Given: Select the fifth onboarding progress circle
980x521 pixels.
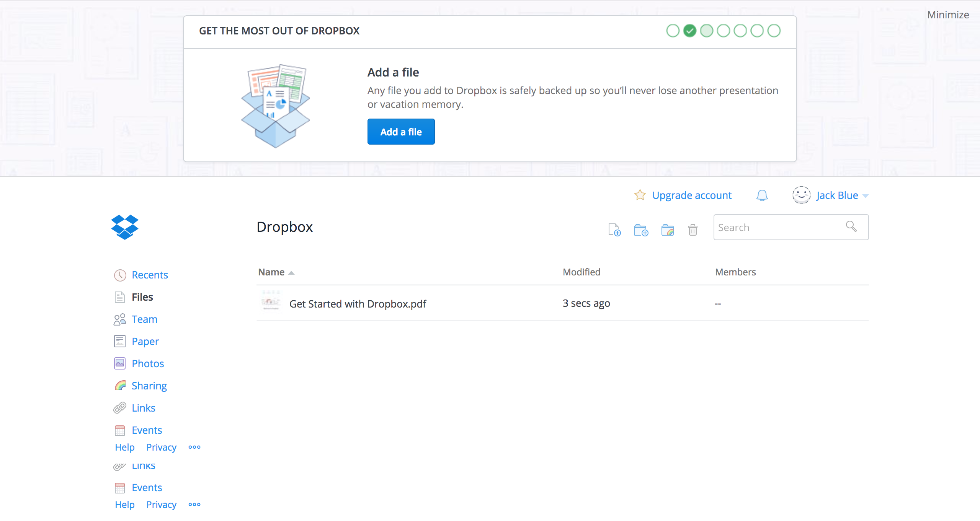Looking at the screenshot, I should (x=740, y=31).
